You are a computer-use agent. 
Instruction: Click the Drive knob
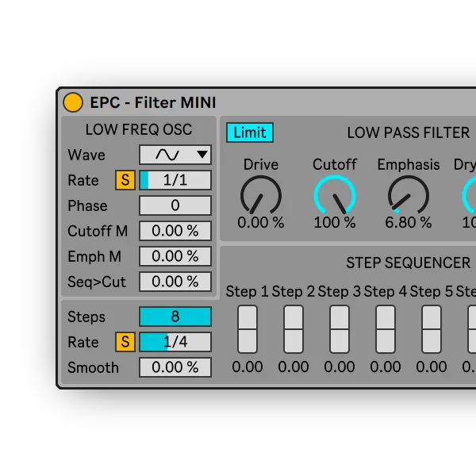click(x=261, y=196)
